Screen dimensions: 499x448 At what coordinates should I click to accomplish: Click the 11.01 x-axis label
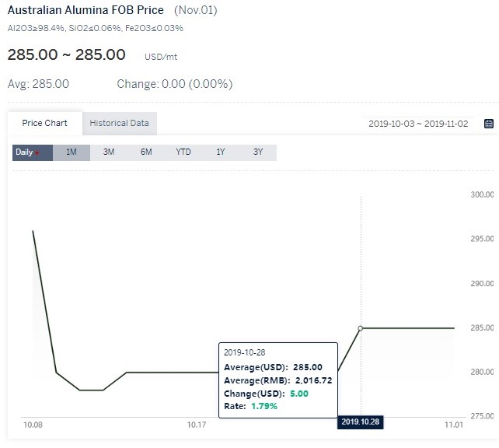(x=454, y=425)
